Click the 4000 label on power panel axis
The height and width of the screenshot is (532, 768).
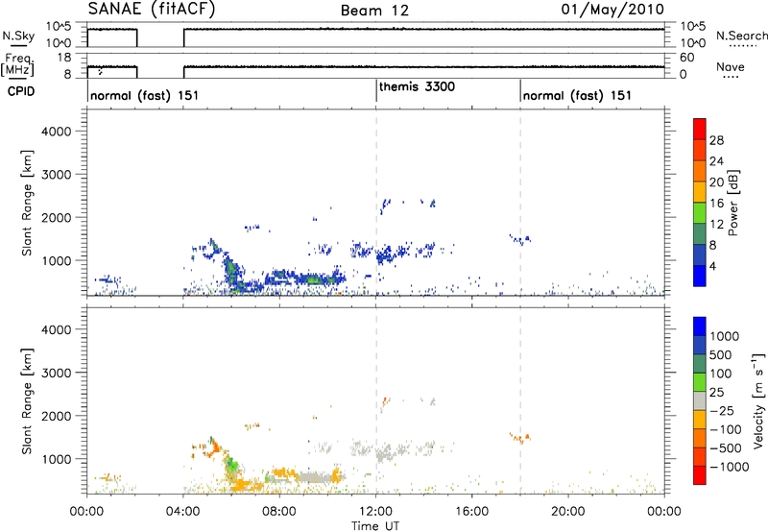point(57,132)
